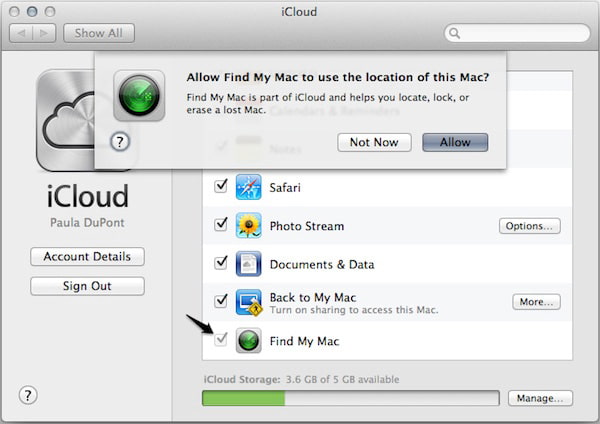Uncheck the Safari checkbox
This screenshot has height=424, width=600.
point(221,187)
